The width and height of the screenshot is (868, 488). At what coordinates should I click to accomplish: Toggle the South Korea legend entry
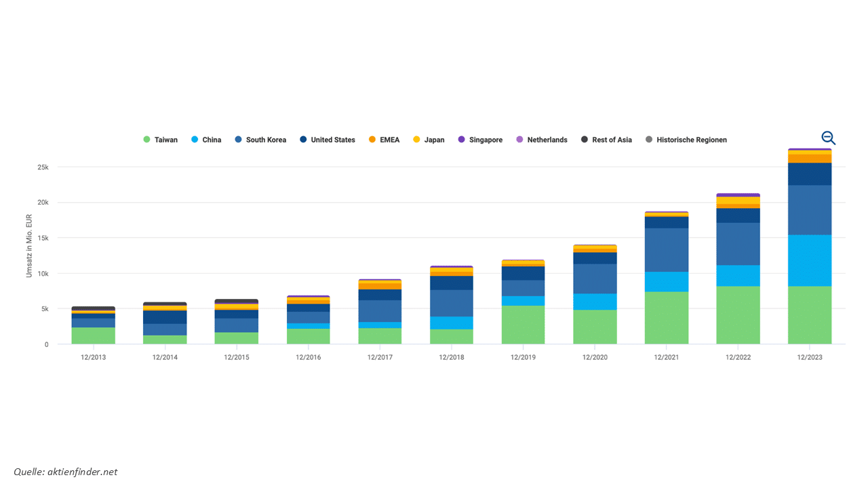point(260,140)
